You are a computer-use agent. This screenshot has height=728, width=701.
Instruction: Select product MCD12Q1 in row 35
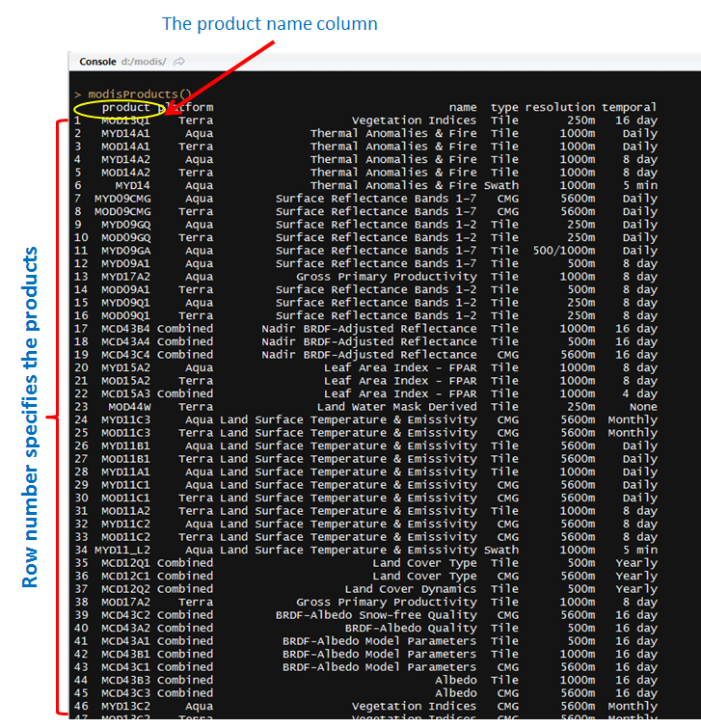pos(125,563)
